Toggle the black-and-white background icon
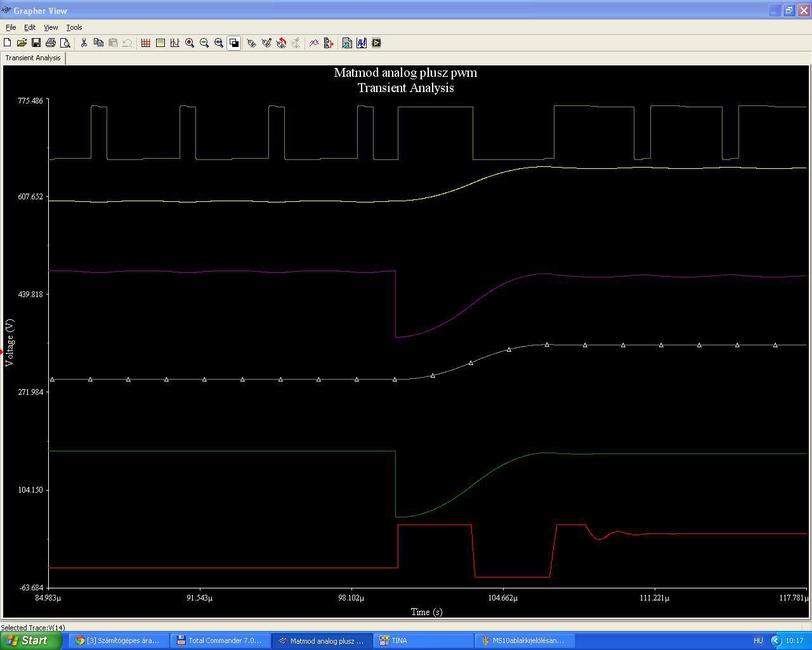 point(233,43)
